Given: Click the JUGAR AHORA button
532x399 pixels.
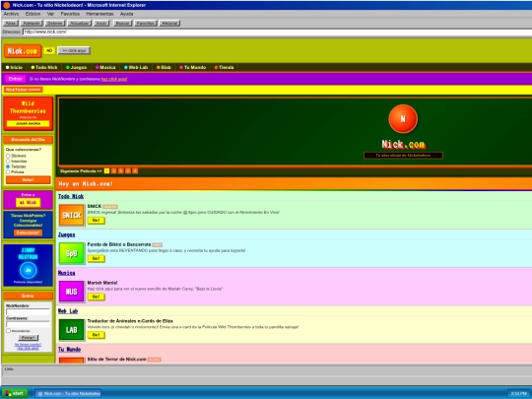Looking at the screenshot, I should pos(29,124).
